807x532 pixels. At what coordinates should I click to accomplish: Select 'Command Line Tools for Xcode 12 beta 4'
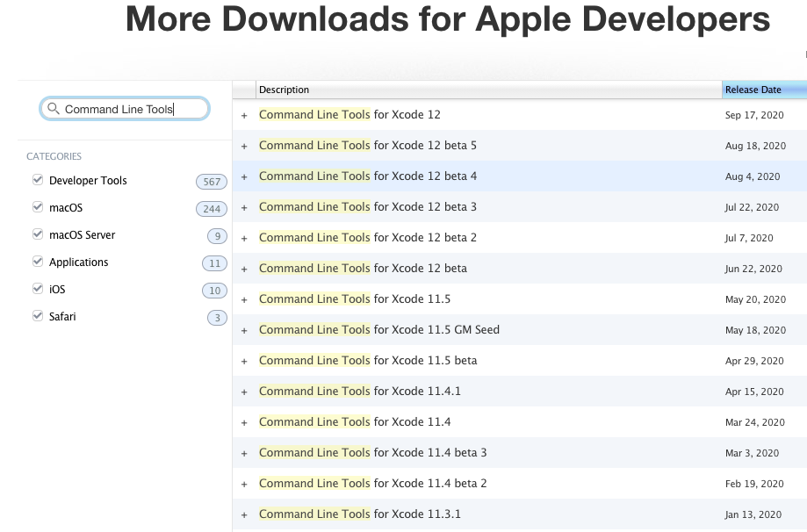368,176
